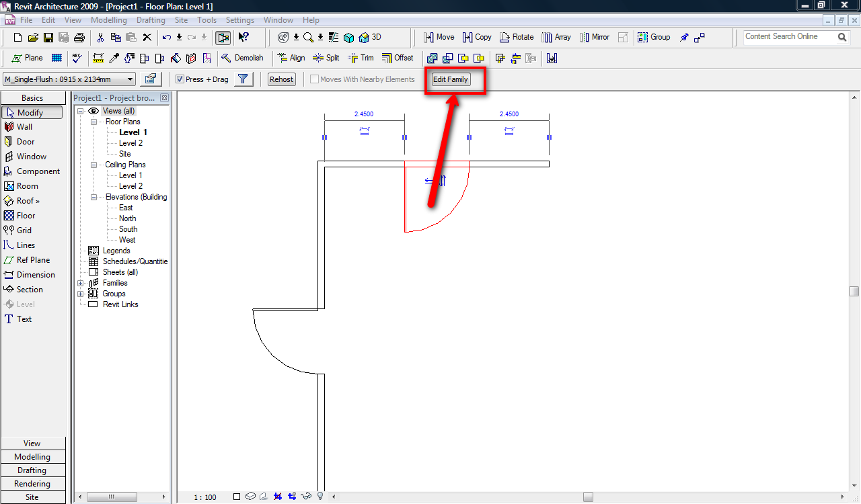The width and height of the screenshot is (861, 504).
Task: Open the Drafting menu
Action: [x=151, y=20]
